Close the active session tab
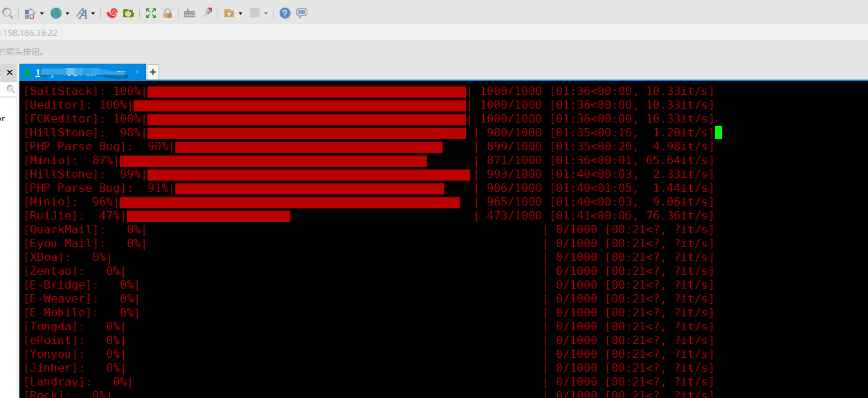Image resolution: width=868 pixels, height=398 pixels. [138, 71]
